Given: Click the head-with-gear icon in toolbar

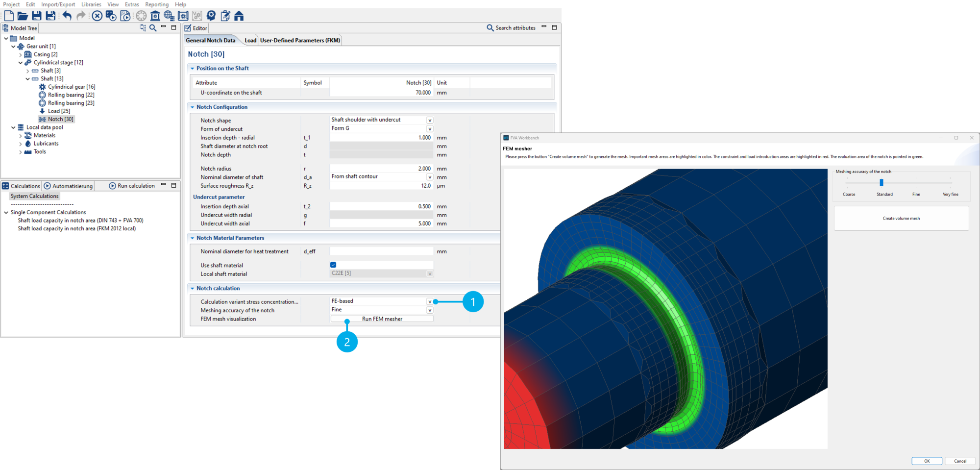Looking at the screenshot, I should coord(211,16).
